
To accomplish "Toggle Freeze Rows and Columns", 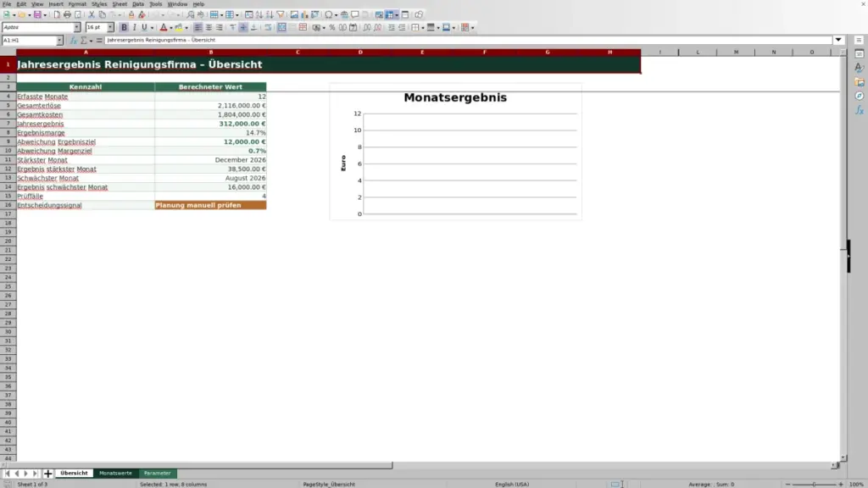I will tap(389, 14).
